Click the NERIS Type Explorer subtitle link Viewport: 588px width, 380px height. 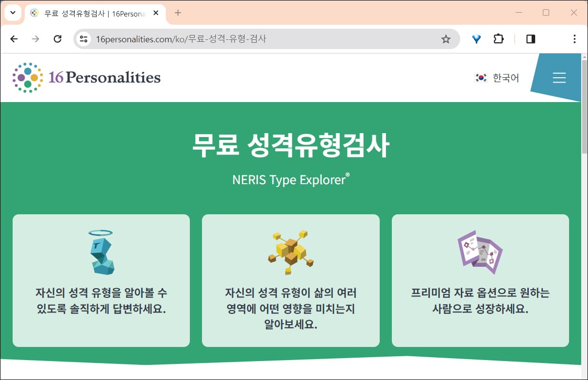[x=290, y=180]
